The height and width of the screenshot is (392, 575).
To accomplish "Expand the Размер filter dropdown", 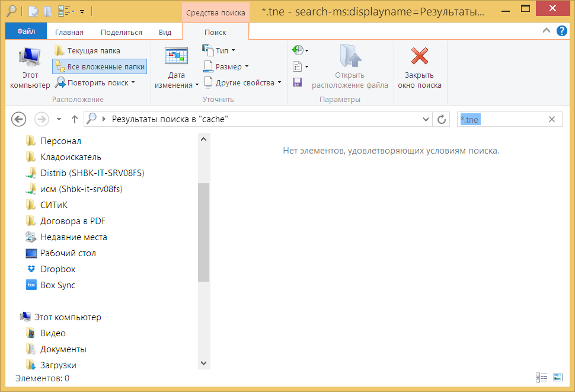I will 226,67.
